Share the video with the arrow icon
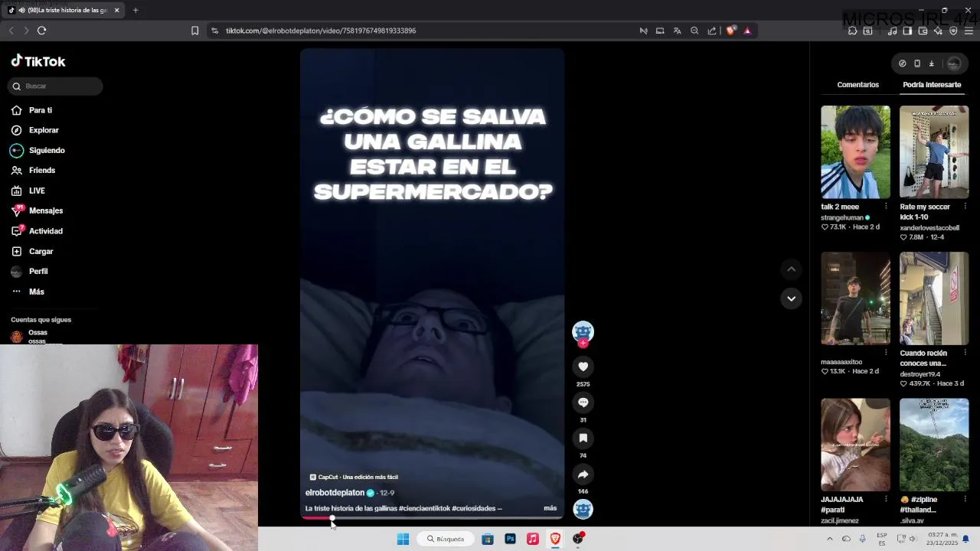This screenshot has width=980, height=551. point(583,474)
